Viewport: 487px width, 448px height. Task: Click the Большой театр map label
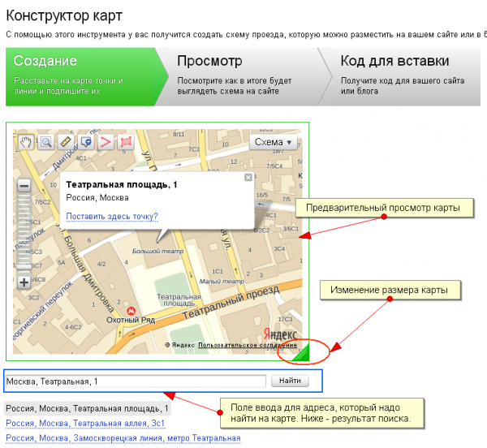157,251
